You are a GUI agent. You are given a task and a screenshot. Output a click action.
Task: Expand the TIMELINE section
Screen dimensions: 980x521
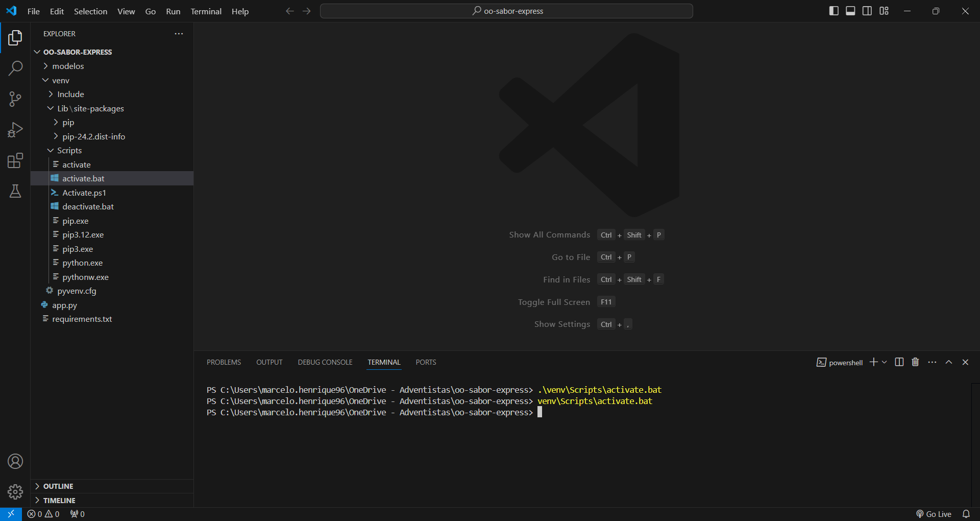click(112, 501)
